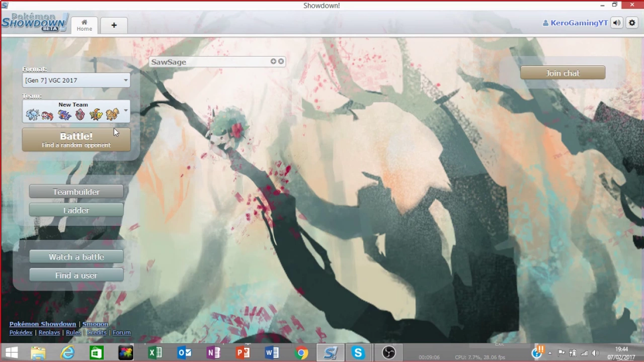Viewport: 644px width, 362px height.
Task: Launch Word from the taskbar
Action: pos(272,353)
